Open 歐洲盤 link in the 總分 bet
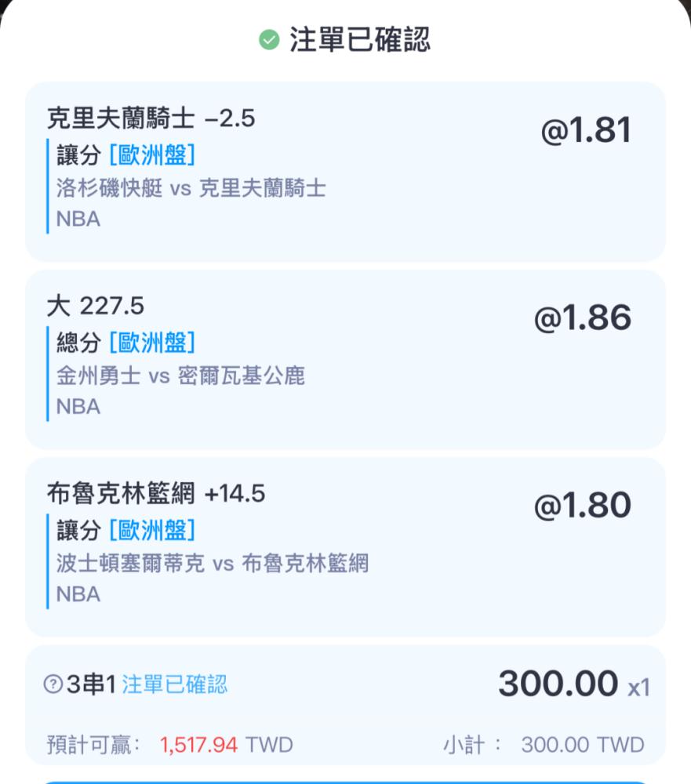Viewport: 691px width, 784px height. 152,343
